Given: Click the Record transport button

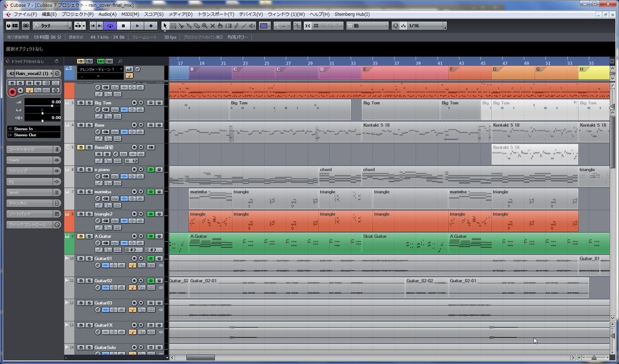Looking at the screenshot, I should click(x=151, y=26).
